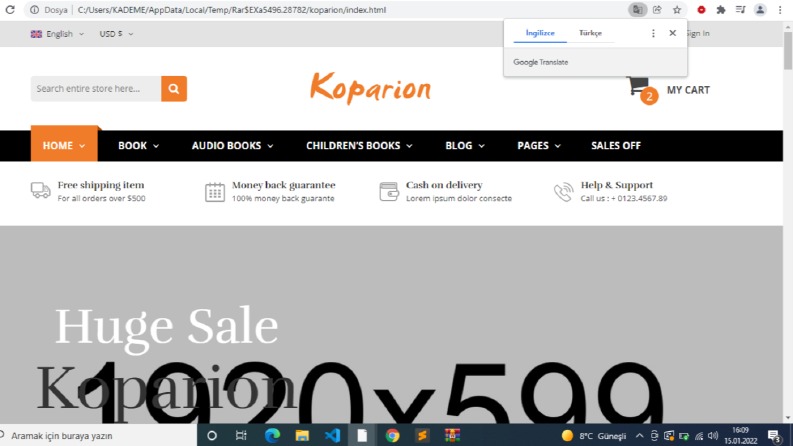Click the Windows taskbar search box

98,435
